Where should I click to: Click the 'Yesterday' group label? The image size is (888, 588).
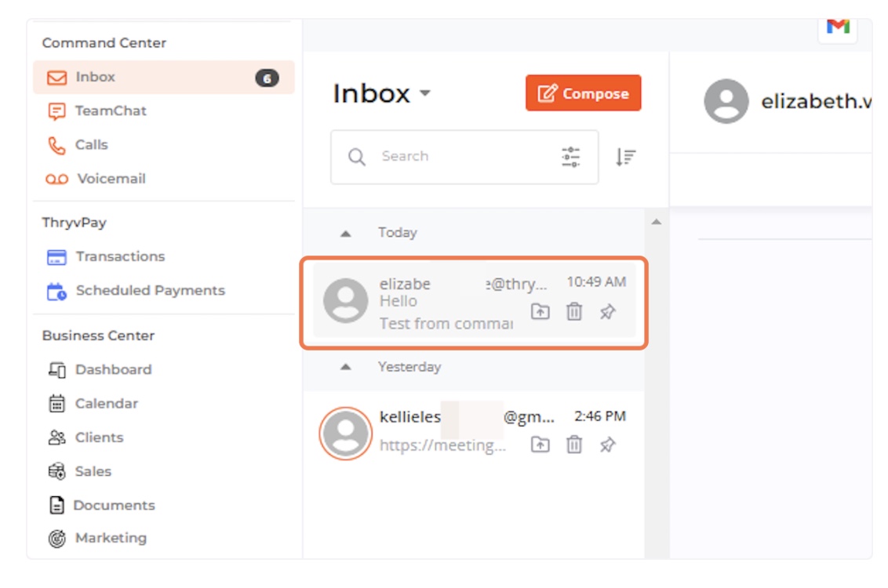[x=409, y=367]
